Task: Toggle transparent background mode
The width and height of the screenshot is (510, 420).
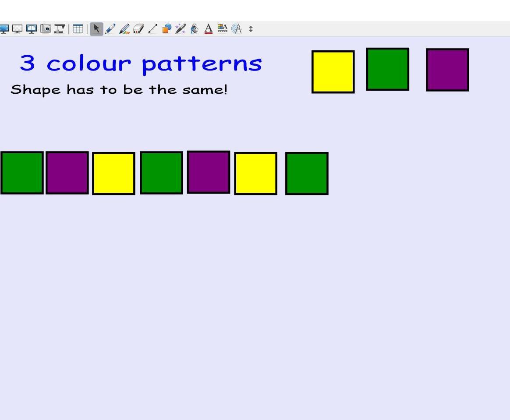Action: 17,29
